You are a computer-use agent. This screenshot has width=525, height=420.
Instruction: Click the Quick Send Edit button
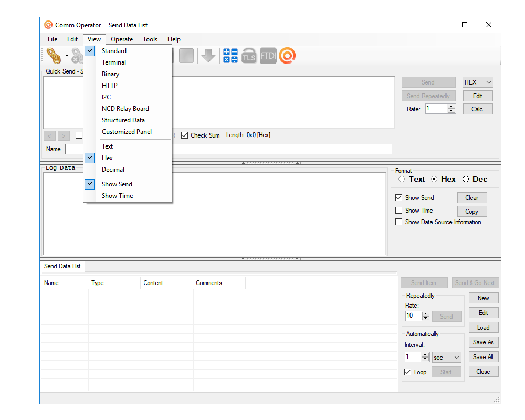coord(478,96)
